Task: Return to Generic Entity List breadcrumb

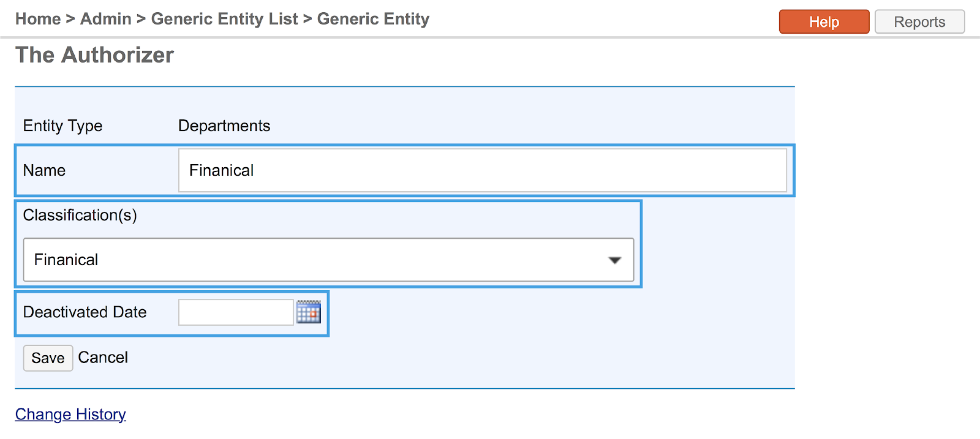Action: click(224, 19)
